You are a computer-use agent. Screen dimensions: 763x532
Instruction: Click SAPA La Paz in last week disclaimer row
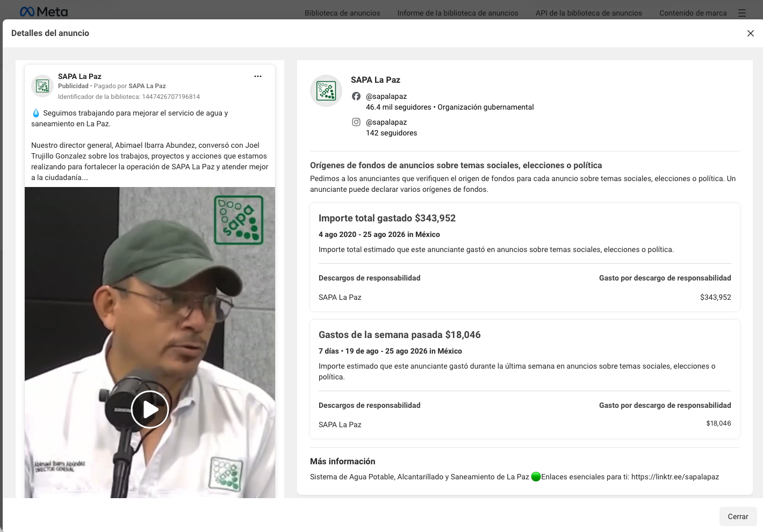point(340,425)
